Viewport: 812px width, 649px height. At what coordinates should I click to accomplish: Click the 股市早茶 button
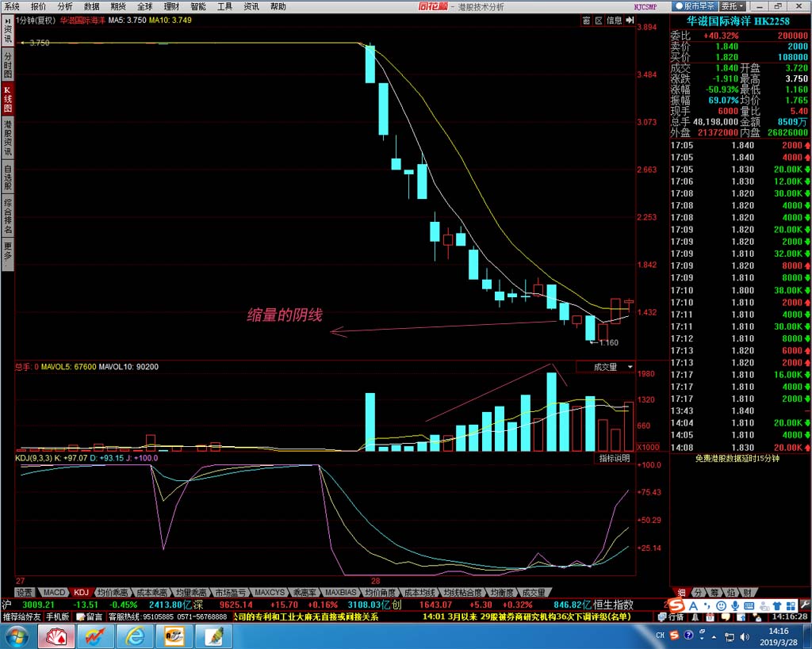(695, 6)
